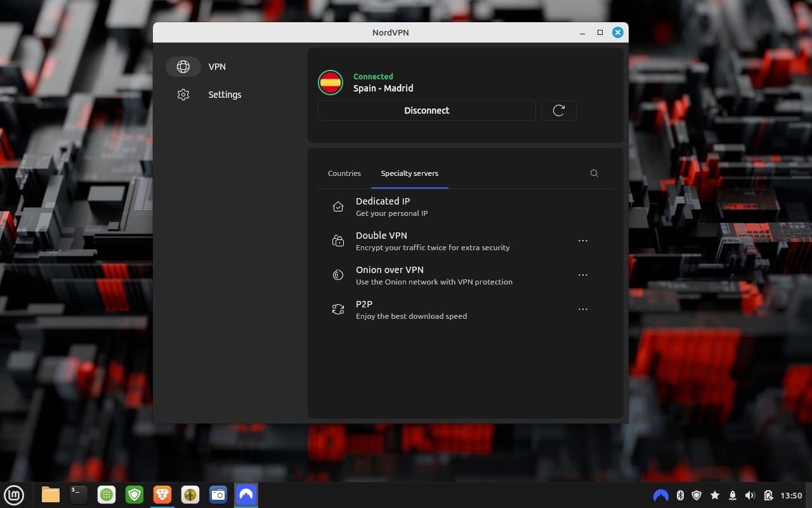812x508 pixels.
Task: Click the Spain - Madrid server label
Action: click(383, 88)
